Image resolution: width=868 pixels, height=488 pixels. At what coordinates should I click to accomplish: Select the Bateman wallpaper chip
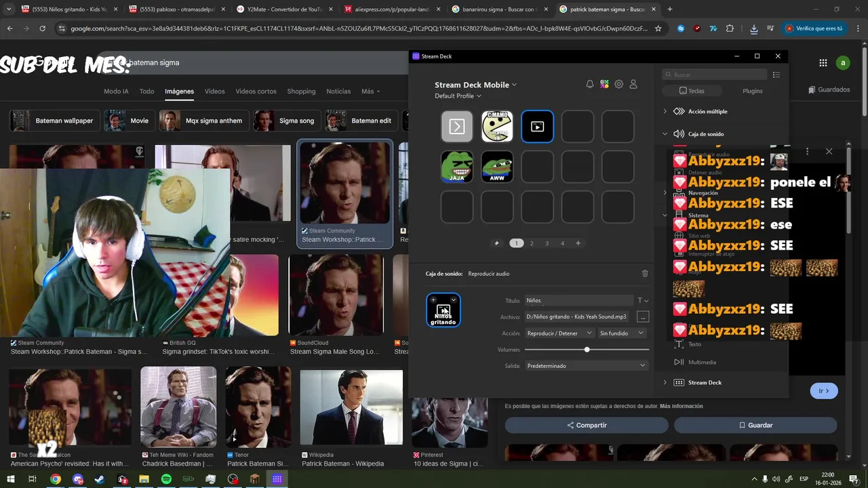pos(55,121)
